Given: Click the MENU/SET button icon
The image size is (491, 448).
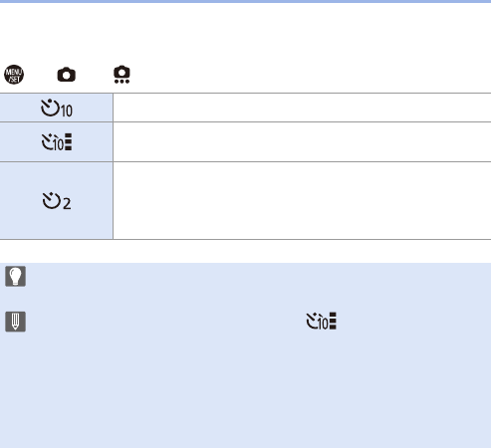Looking at the screenshot, I should [x=14, y=75].
